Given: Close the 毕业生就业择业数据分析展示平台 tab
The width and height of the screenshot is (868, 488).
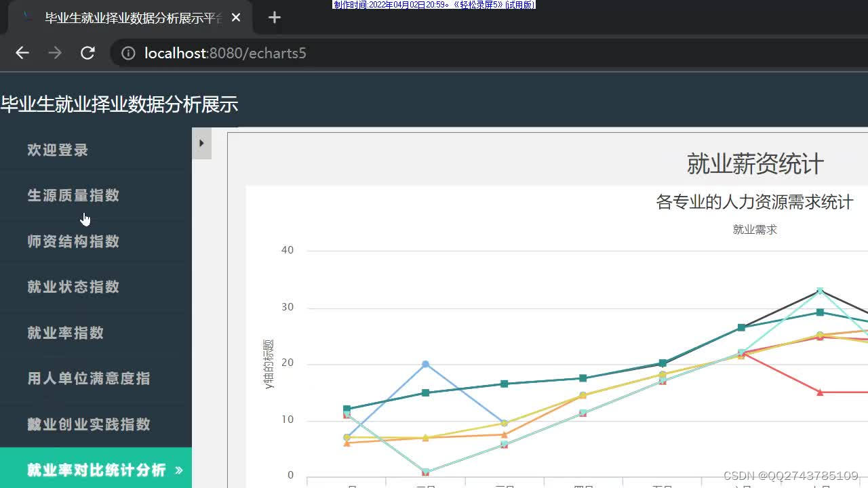Looking at the screenshot, I should [x=236, y=18].
